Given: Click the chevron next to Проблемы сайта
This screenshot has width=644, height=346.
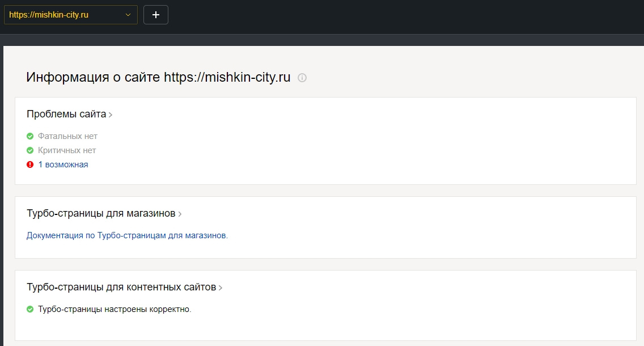Looking at the screenshot, I should tap(111, 115).
